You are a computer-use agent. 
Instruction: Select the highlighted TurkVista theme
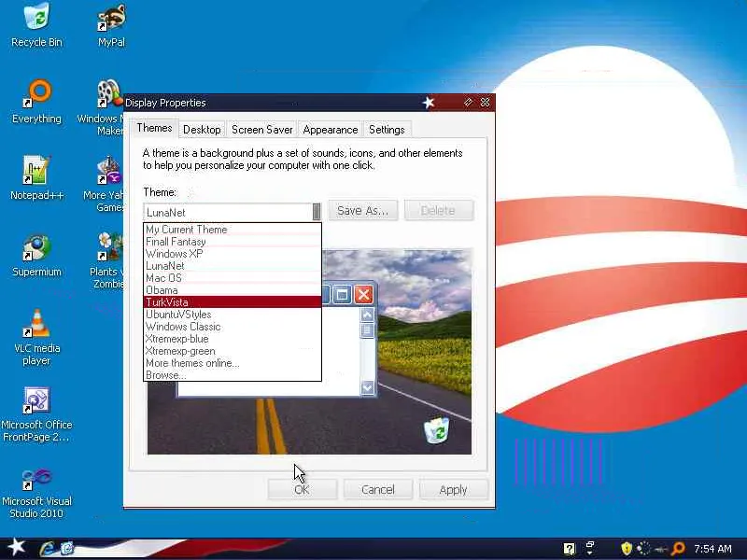click(233, 302)
